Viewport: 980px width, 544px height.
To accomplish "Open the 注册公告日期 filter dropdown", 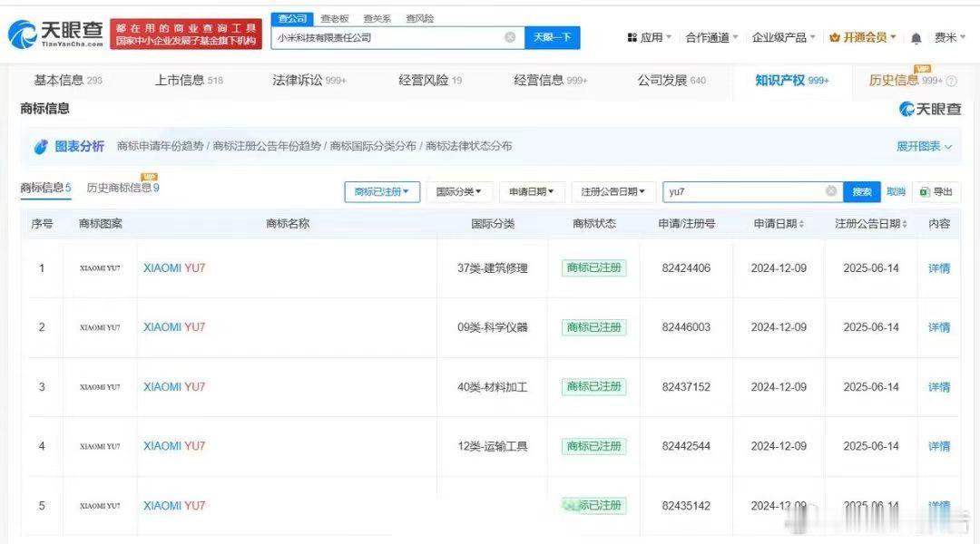I will [x=613, y=191].
